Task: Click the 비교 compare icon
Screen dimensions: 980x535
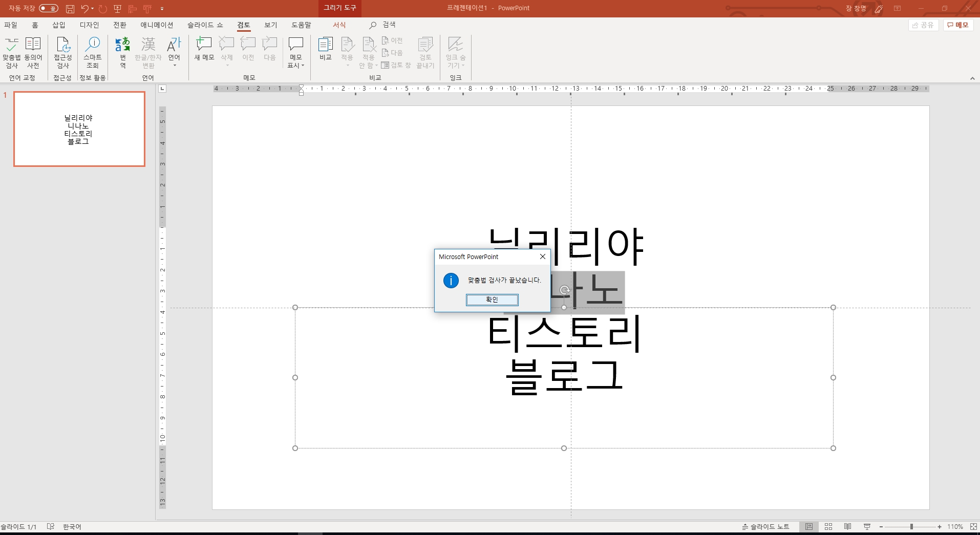Action: (x=326, y=50)
